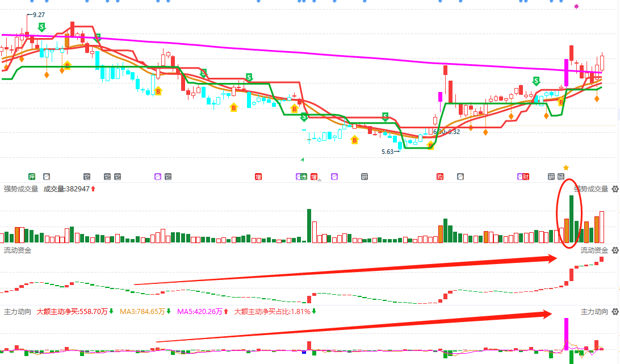Click the magenta star marker at chart top

point(576,7)
